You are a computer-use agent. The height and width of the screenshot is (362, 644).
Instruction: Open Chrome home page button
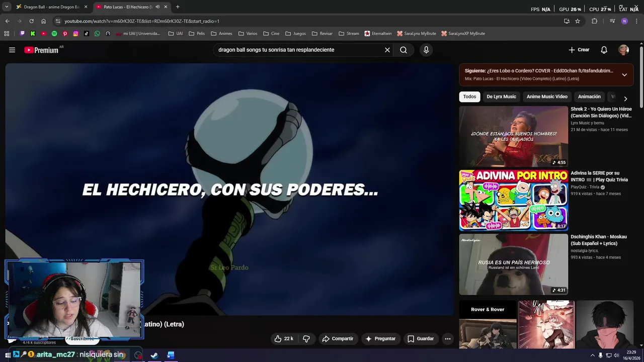click(43, 21)
